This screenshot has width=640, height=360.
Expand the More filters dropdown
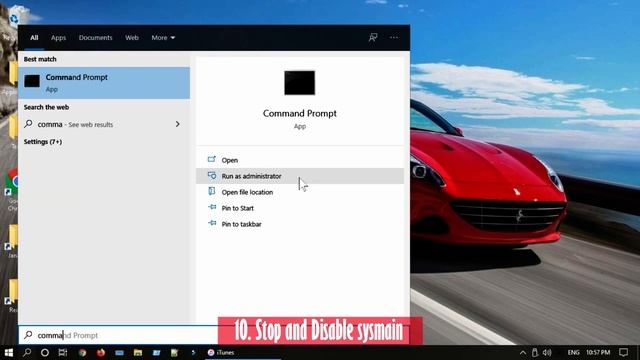pos(163,38)
